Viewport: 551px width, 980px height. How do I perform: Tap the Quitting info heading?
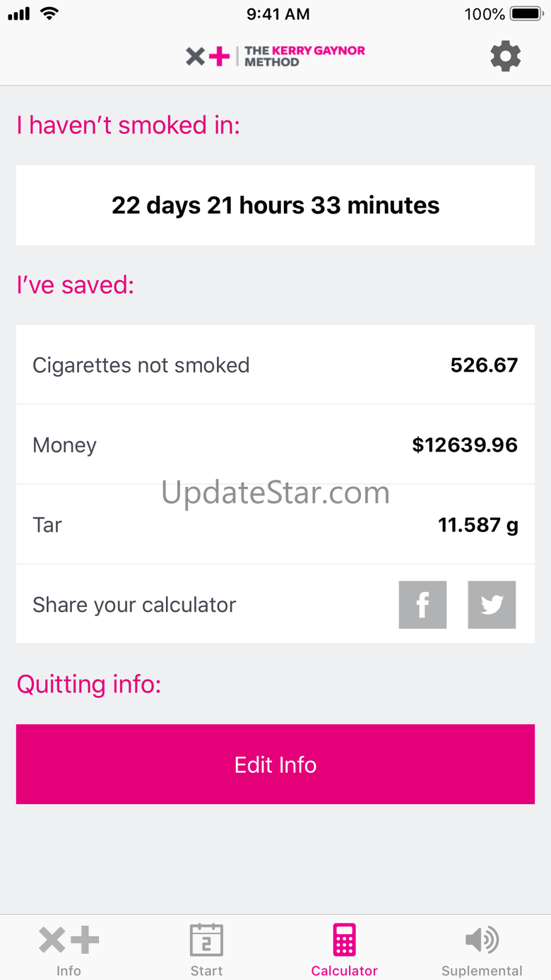89,685
